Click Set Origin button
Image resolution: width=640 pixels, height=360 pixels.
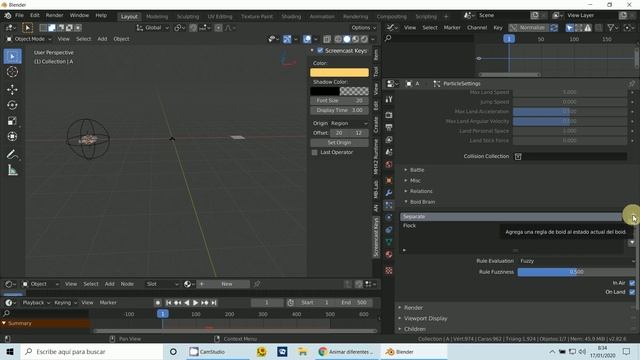tap(339, 143)
